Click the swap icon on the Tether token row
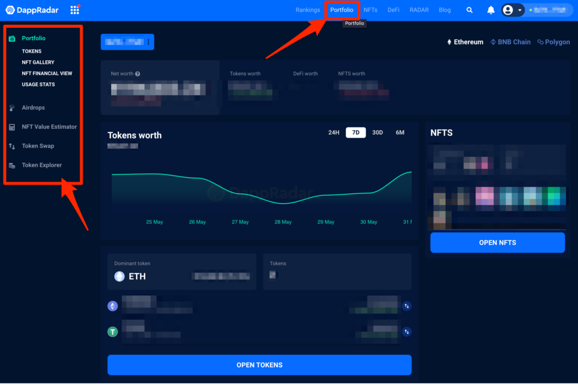This screenshot has width=578, height=392. coord(406,332)
